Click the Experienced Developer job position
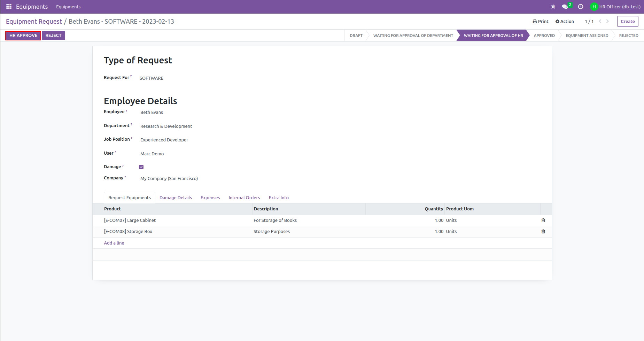This screenshot has height=341, width=644. point(164,140)
